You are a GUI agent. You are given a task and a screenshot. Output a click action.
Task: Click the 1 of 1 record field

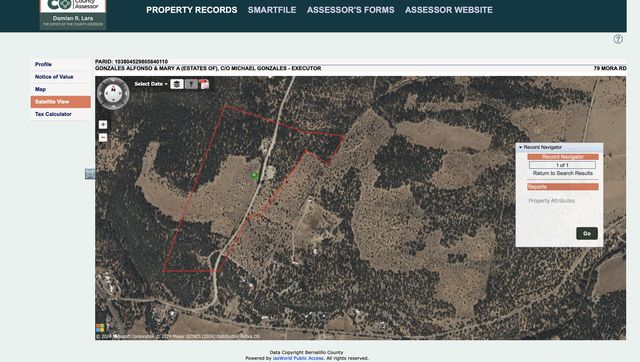click(562, 165)
